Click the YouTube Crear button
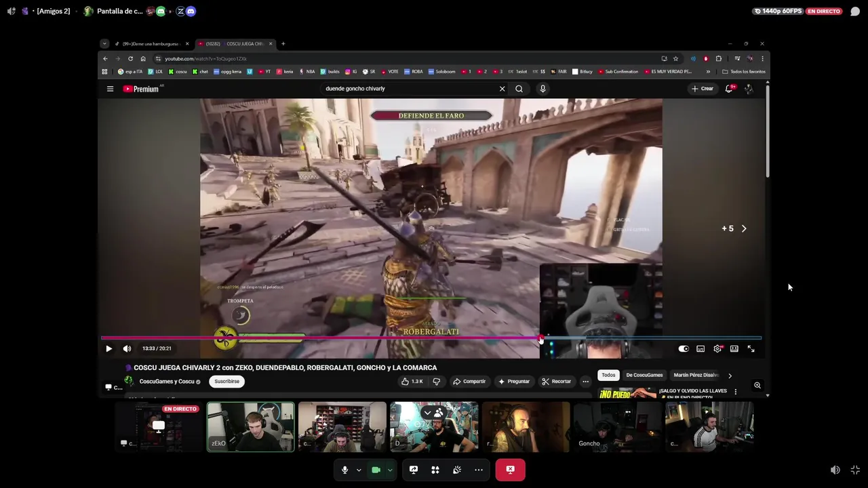The image size is (868, 488). pyautogui.click(x=702, y=89)
